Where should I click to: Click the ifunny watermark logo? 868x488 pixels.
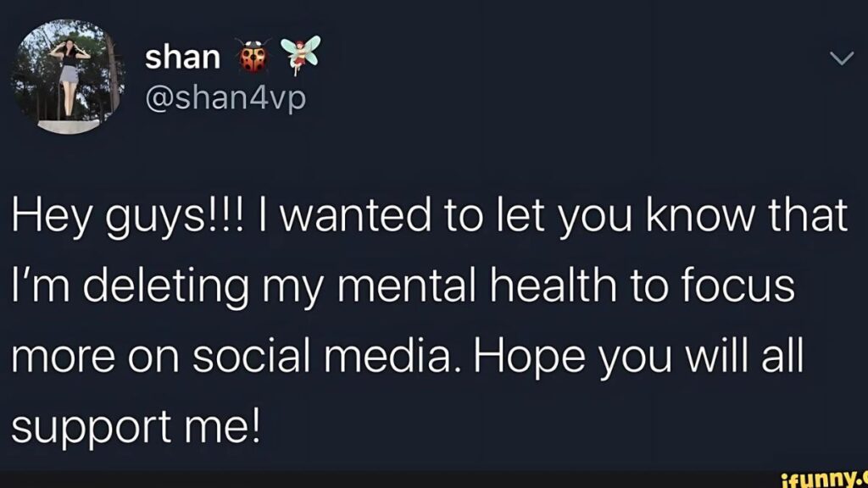tap(824, 479)
